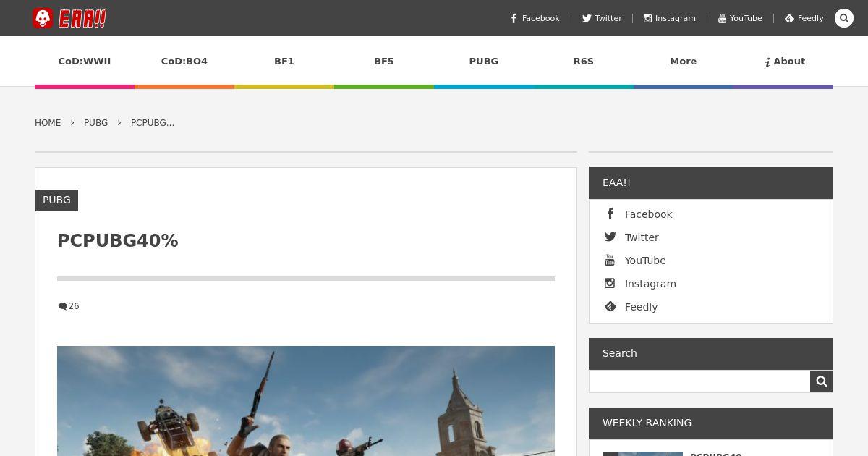Focus the sidebar Search input field
This screenshot has width=868, height=456.
[x=699, y=381]
